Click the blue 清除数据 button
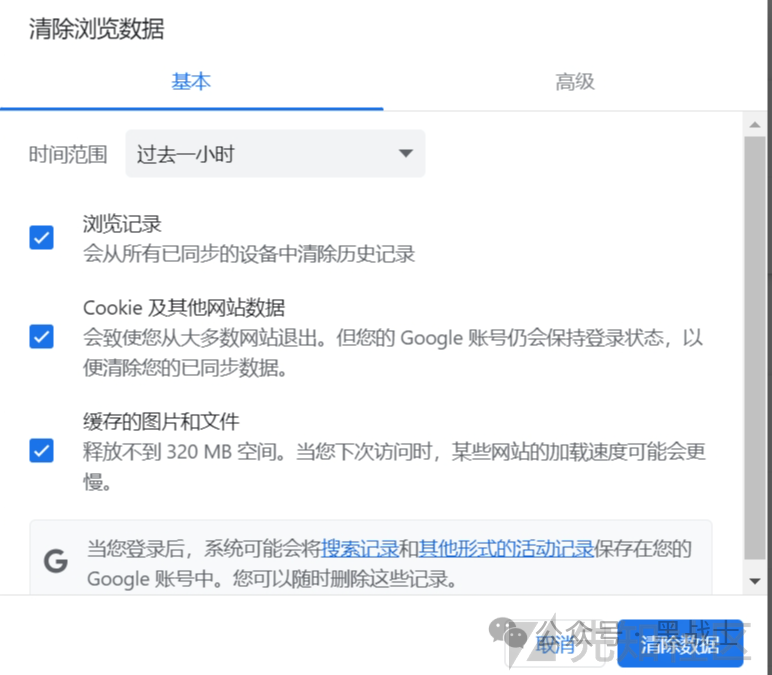772x675 pixels. 680,644
